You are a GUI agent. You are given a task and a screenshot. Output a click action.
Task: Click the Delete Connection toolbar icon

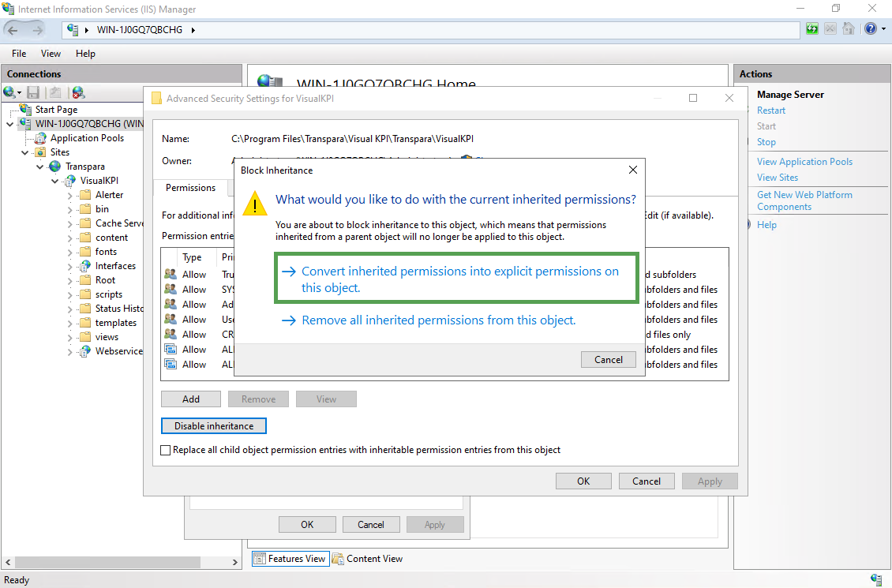[78, 92]
